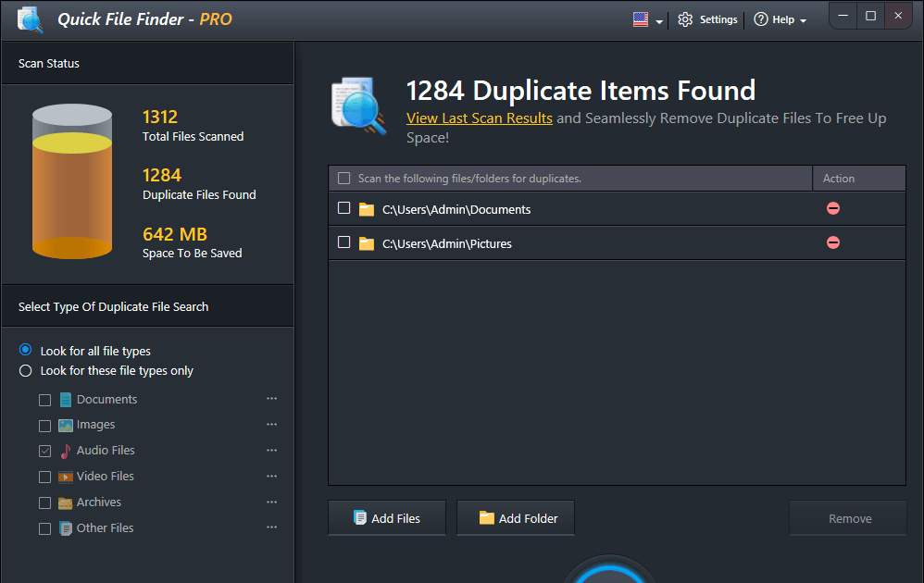
Task: Click the Archives folder icon
Action: pyautogui.click(x=66, y=502)
